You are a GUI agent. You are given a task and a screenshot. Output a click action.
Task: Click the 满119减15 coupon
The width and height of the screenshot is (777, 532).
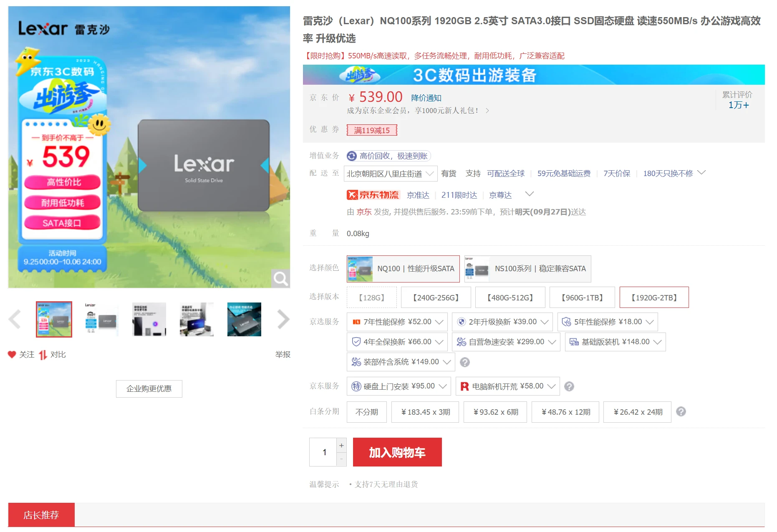tap(372, 131)
